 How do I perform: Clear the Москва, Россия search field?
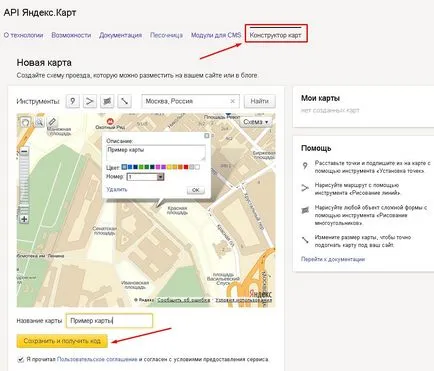(233, 101)
